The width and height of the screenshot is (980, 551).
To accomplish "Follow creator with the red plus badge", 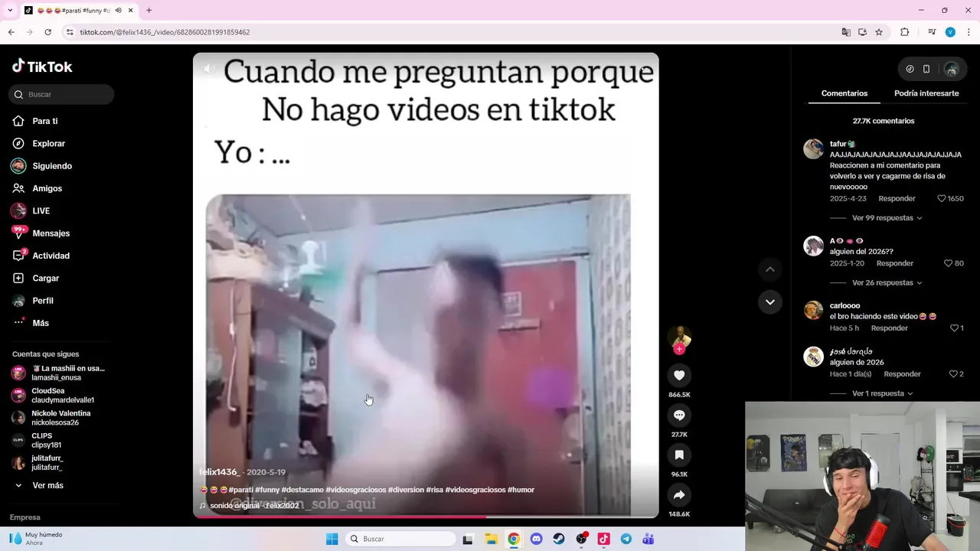I will coord(679,349).
